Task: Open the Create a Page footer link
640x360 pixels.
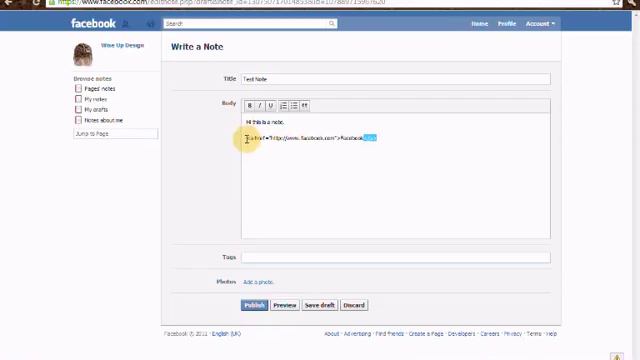Action: 426,333
